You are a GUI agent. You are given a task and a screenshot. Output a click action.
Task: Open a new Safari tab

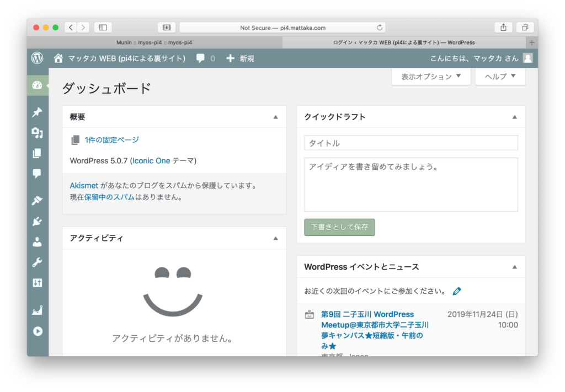click(532, 42)
